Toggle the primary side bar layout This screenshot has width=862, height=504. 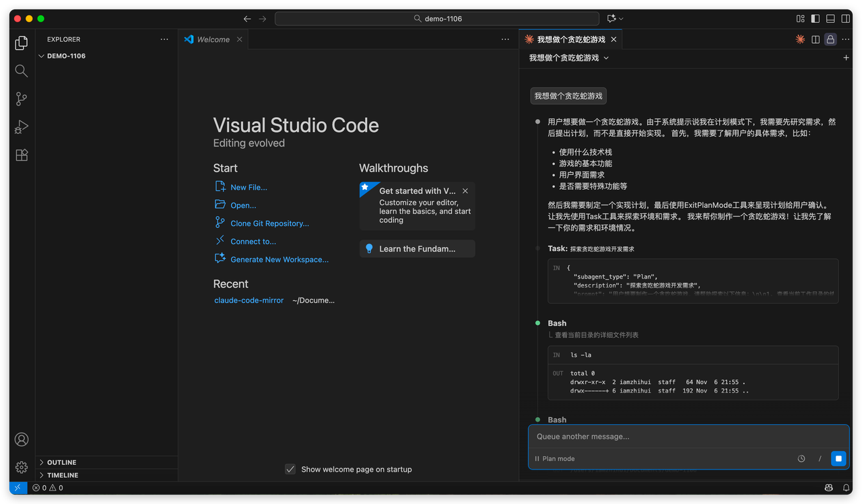coord(816,19)
